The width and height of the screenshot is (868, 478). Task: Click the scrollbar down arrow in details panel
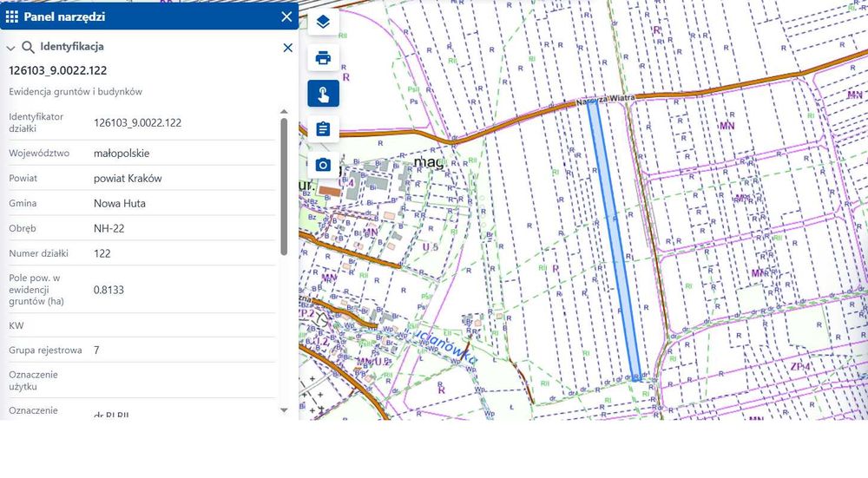point(284,410)
